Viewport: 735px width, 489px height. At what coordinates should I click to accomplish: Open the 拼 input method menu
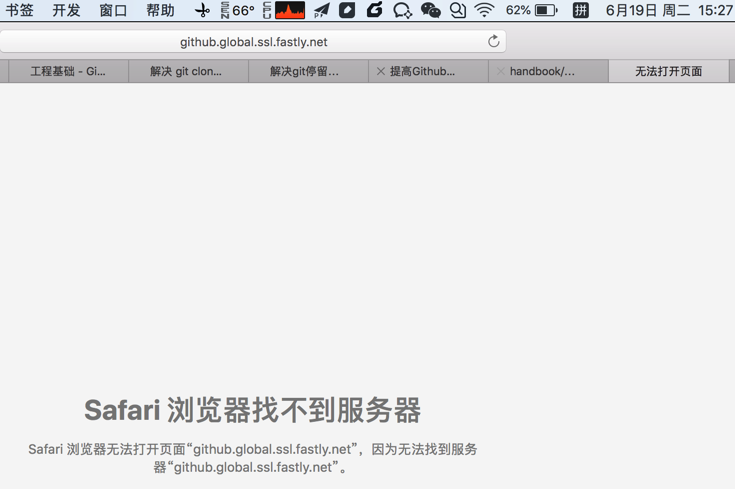pos(580,10)
